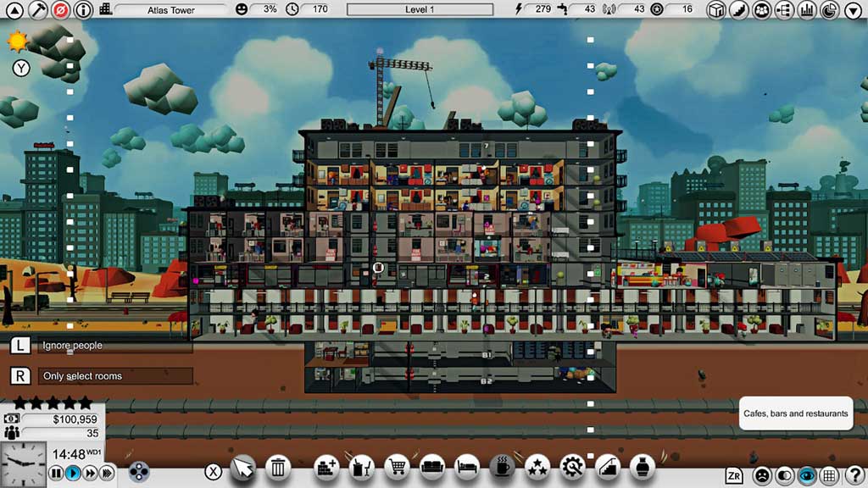The image size is (868, 488).
Task: Click the five-star tower rating
Action: [53, 402]
